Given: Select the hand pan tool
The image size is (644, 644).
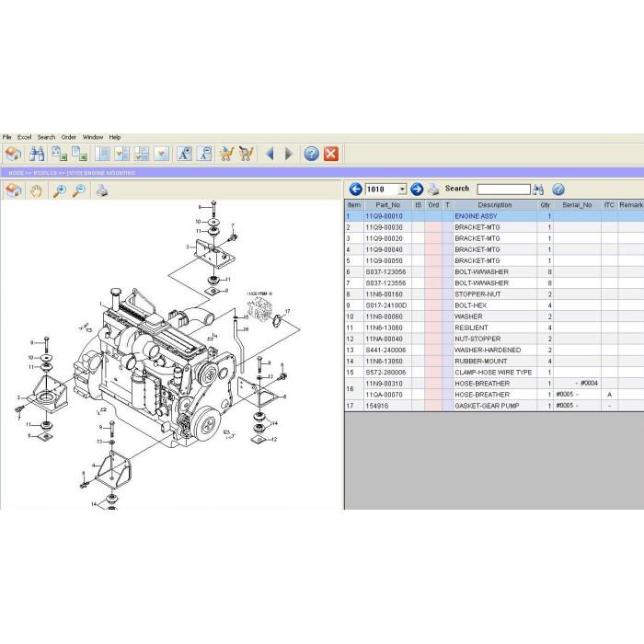Looking at the screenshot, I should coord(37,190).
